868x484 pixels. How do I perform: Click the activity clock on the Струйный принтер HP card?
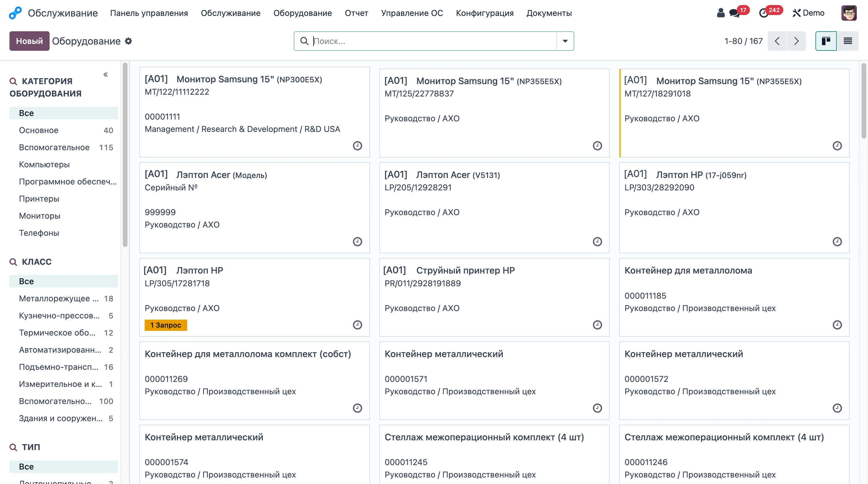tap(598, 325)
